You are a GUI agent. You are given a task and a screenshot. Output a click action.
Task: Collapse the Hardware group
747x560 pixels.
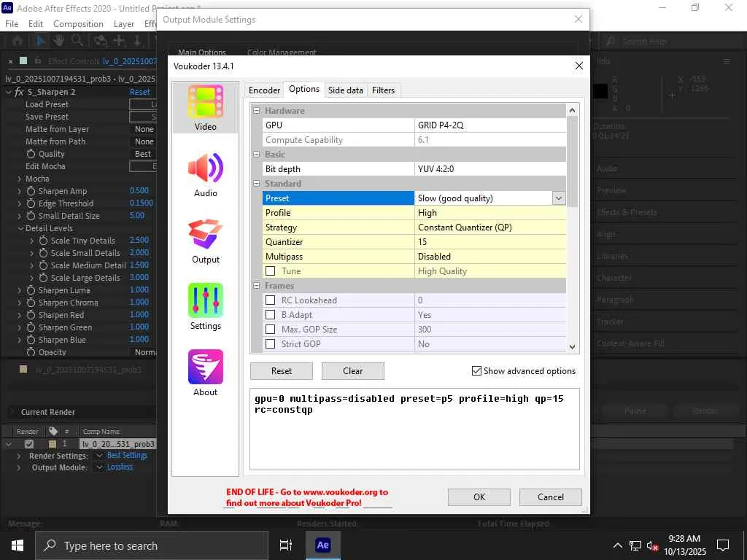(x=256, y=111)
